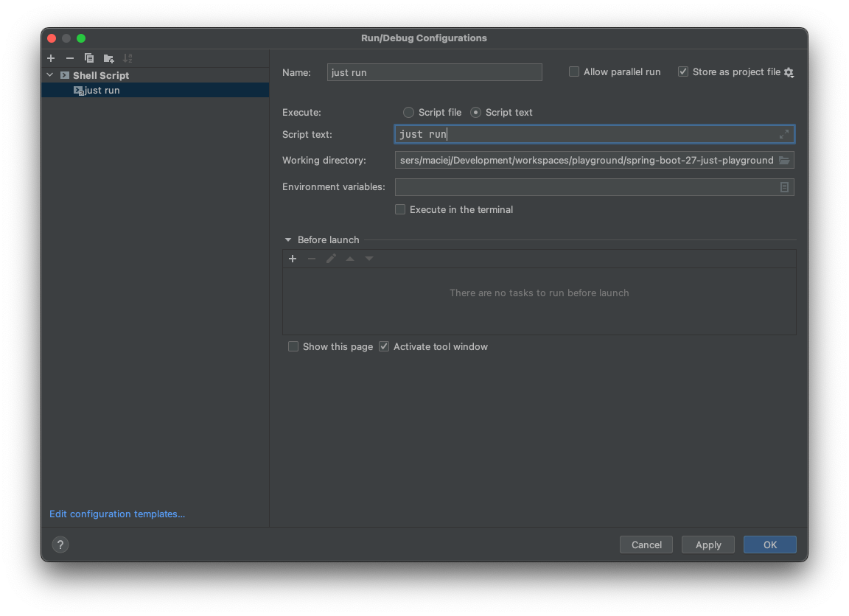
Task: Open the Store as project file gear settings
Action: (789, 71)
